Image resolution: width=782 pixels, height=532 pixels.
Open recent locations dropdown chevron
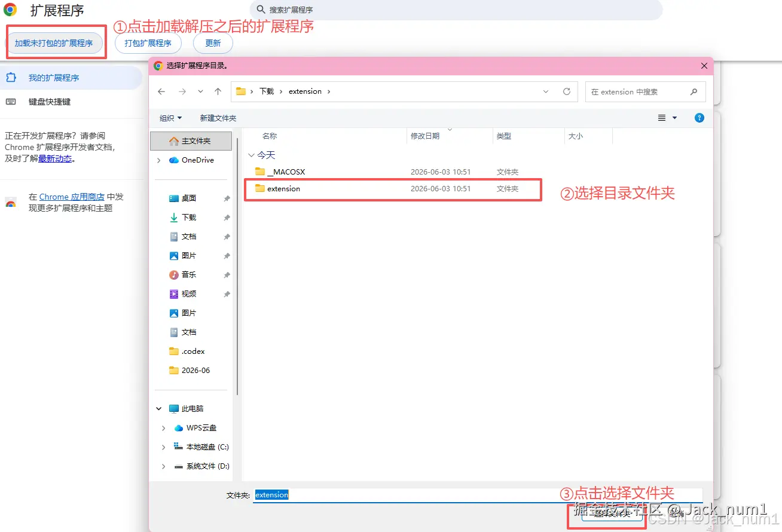pos(200,91)
